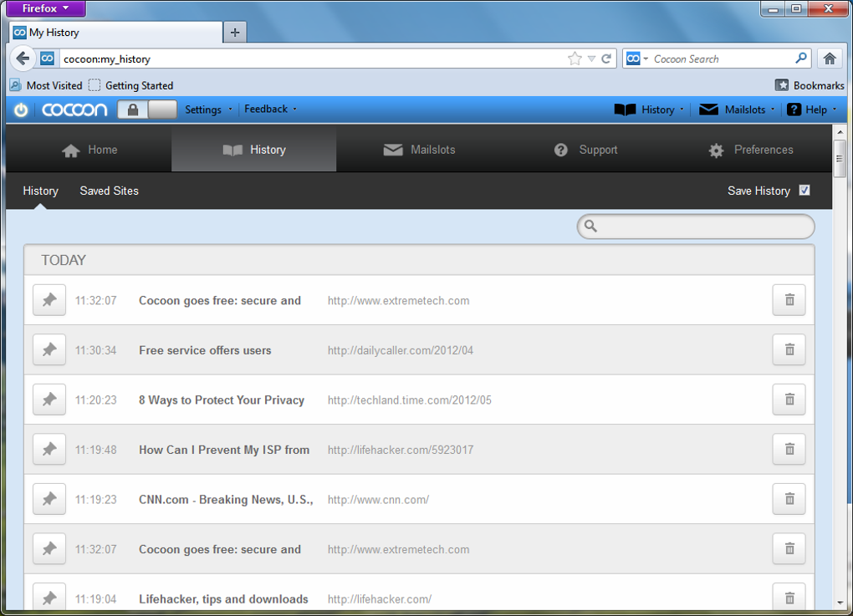Screen dimensions: 853x616
Task: Open the Firefox menu dropdown
Action: (46, 8)
